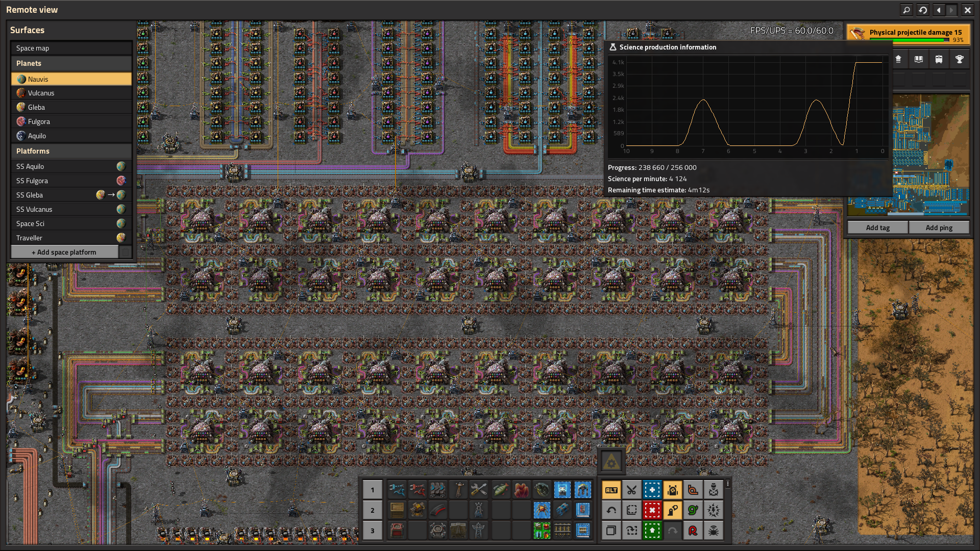Select planet Nauvis in surfaces list

pos(71,79)
